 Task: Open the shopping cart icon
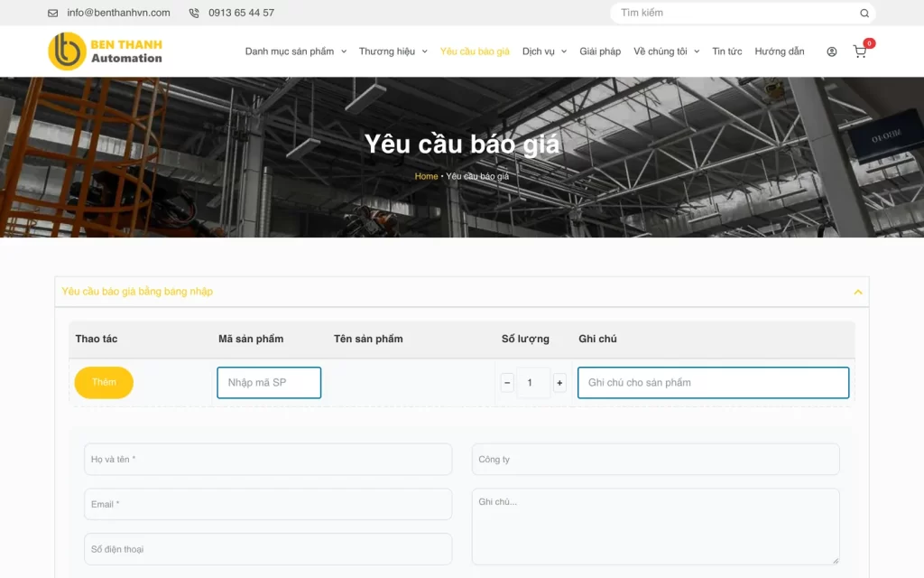click(x=859, y=51)
